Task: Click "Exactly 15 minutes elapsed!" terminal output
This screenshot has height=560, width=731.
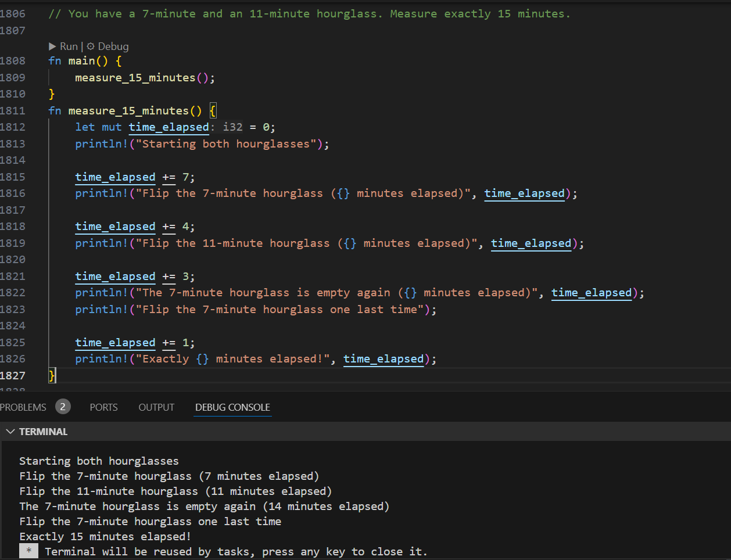Action: pyautogui.click(x=105, y=536)
